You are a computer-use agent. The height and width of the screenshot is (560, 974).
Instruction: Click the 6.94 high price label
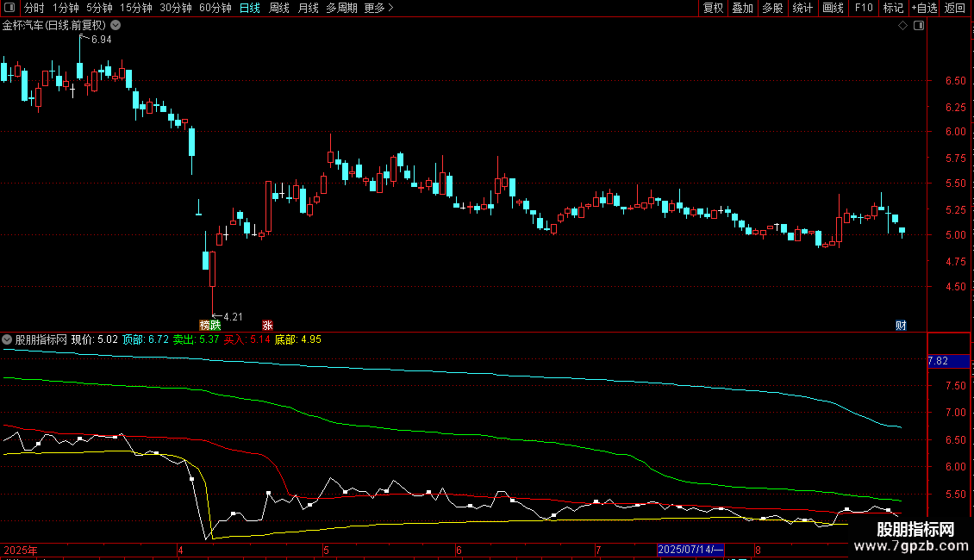click(x=101, y=40)
